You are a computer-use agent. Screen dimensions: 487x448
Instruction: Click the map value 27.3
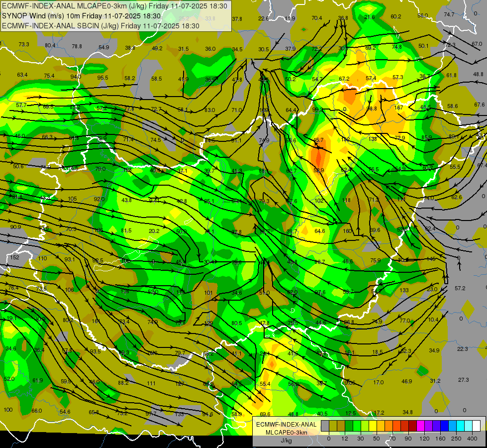tap(464, 380)
